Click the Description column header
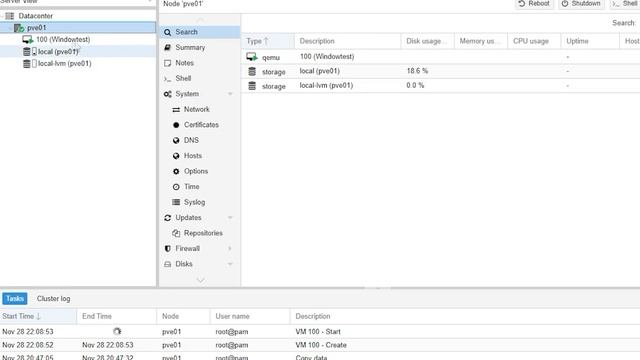The image size is (640, 360). tap(347, 41)
